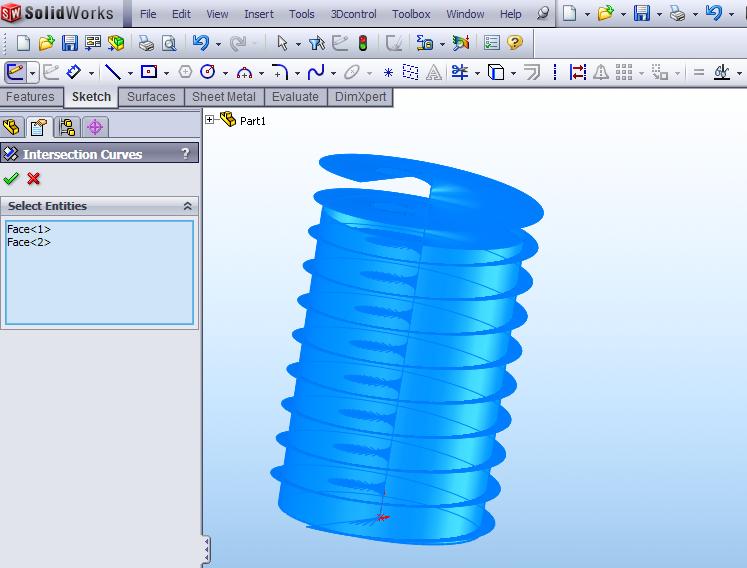This screenshot has height=568, width=747.
Task: Open the Toolbox menu
Action: (x=411, y=14)
